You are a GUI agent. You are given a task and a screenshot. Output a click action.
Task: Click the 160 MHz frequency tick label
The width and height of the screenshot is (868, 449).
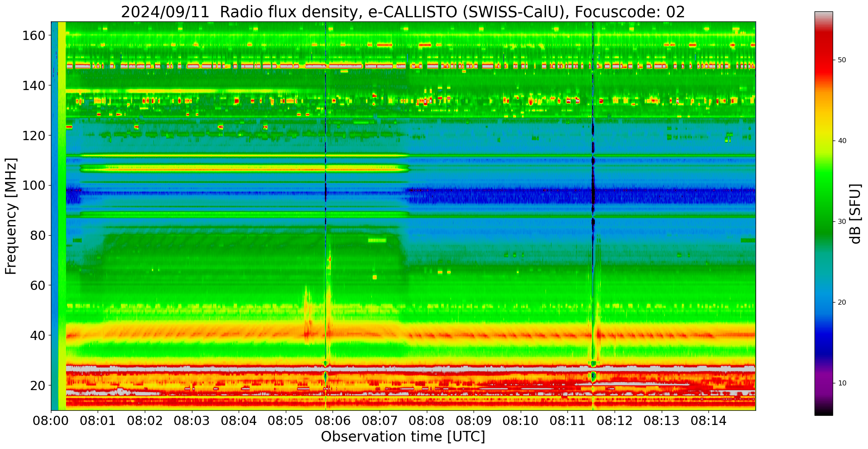click(34, 36)
